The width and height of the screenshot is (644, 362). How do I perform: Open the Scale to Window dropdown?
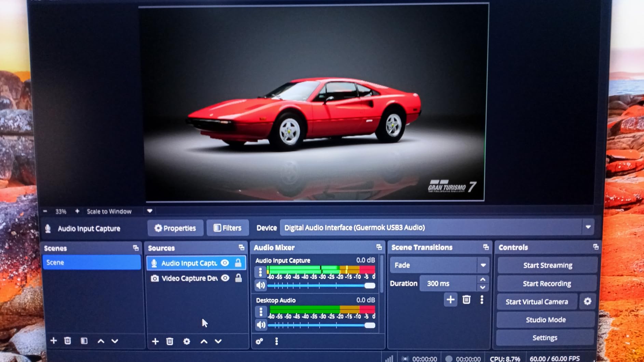[x=150, y=211]
